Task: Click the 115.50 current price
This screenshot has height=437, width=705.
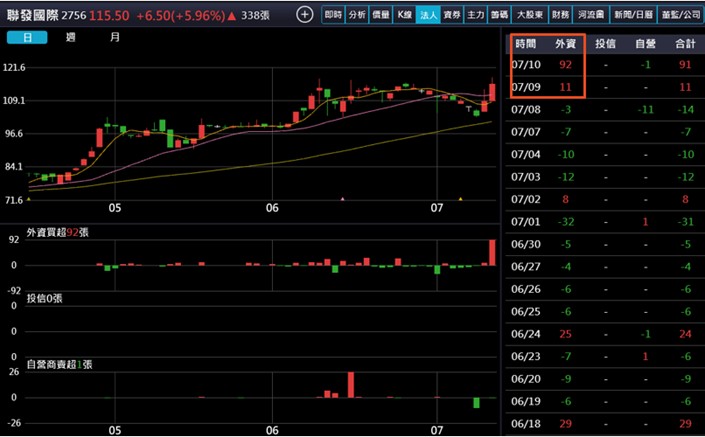Action: 109,16
